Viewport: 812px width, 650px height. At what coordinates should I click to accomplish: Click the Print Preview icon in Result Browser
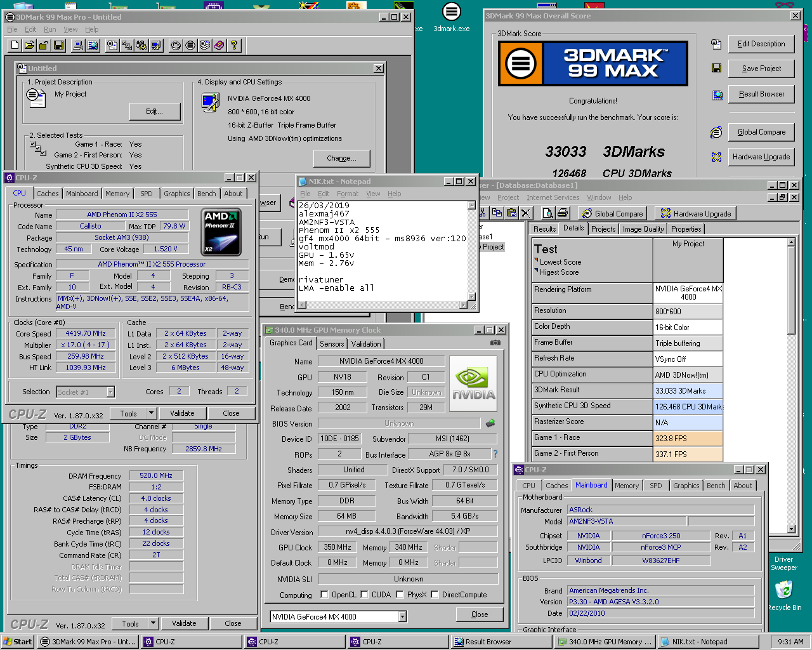[x=547, y=213]
